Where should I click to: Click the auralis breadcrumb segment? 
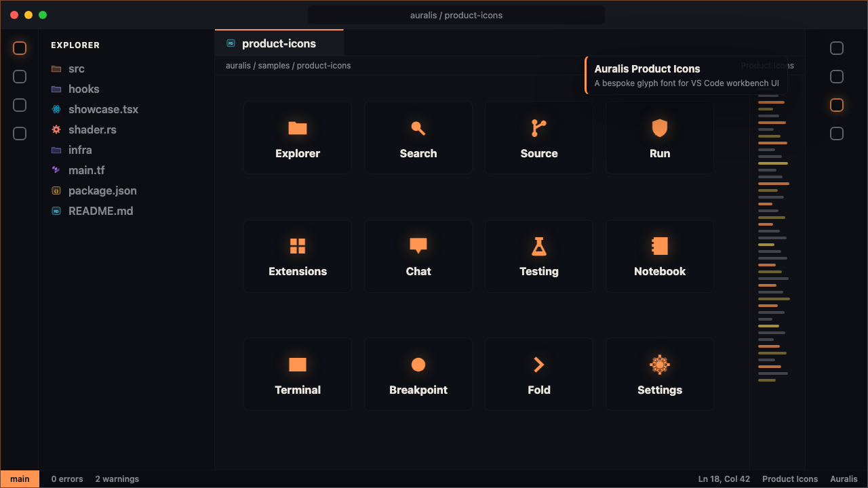[238, 66]
